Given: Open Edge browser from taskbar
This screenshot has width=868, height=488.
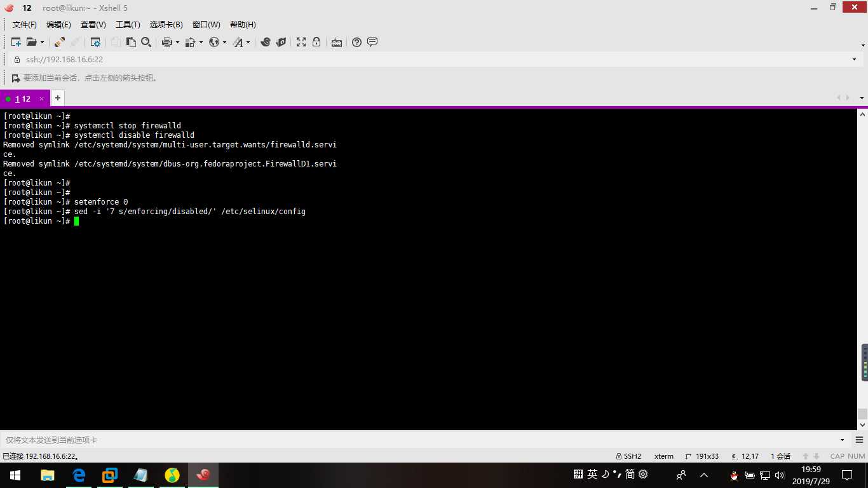Looking at the screenshot, I should [79, 475].
